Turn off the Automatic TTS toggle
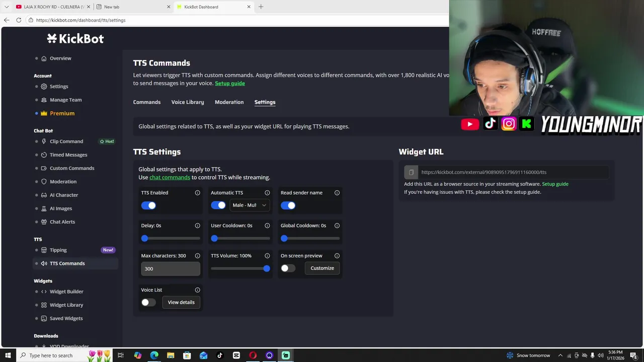The width and height of the screenshot is (644, 362). 218,205
